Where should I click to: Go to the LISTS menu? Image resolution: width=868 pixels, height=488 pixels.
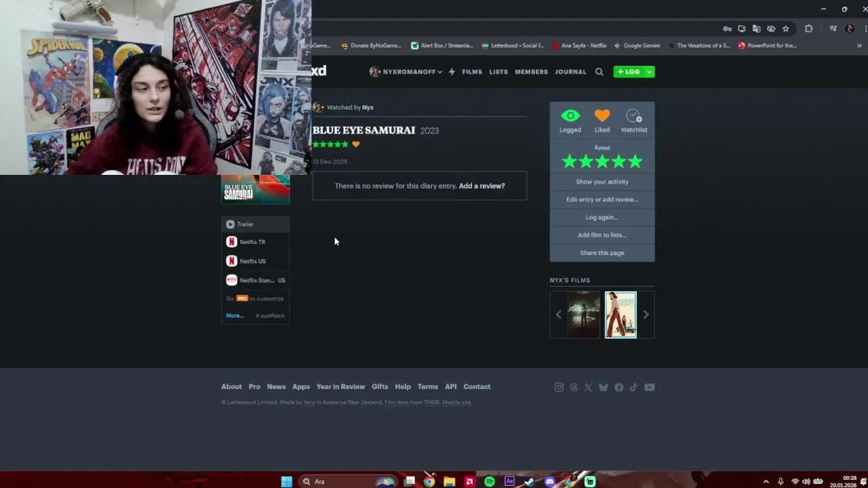(x=498, y=72)
